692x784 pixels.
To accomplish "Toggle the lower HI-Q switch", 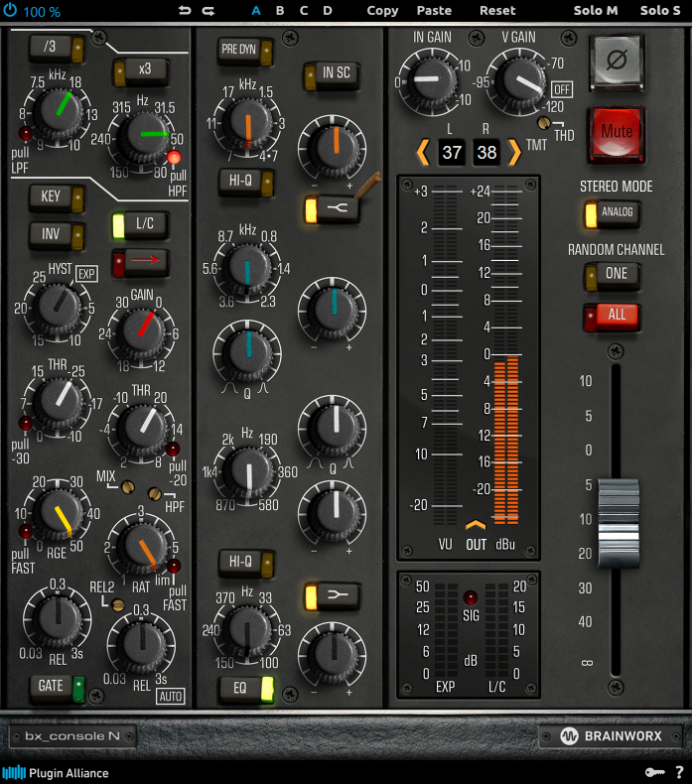I will pos(246,563).
